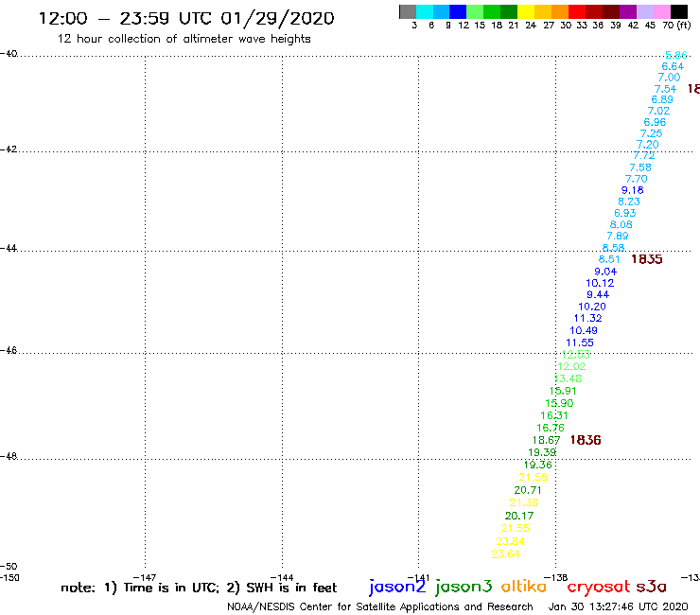Click the 7.02 wave height value
700x615 pixels.
click(x=658, y=111)
